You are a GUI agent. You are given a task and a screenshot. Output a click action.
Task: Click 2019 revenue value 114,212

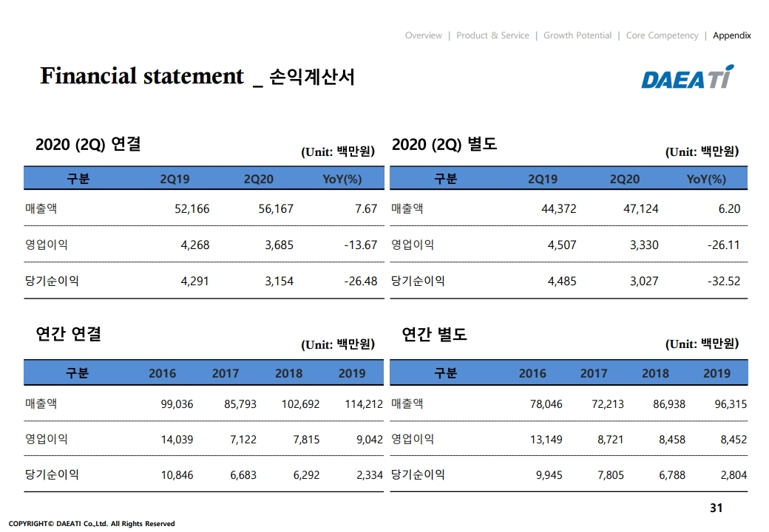pos(363,404)
